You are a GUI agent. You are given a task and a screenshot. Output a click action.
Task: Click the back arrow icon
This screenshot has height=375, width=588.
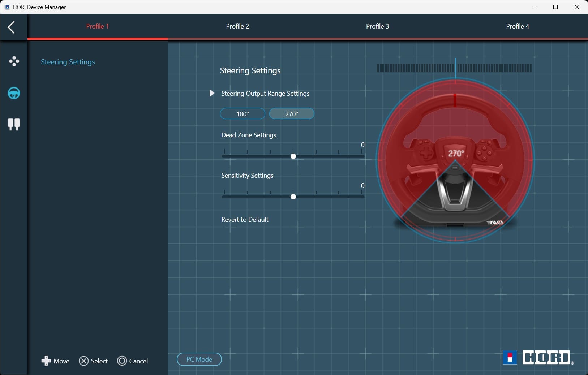click(12, 27)
